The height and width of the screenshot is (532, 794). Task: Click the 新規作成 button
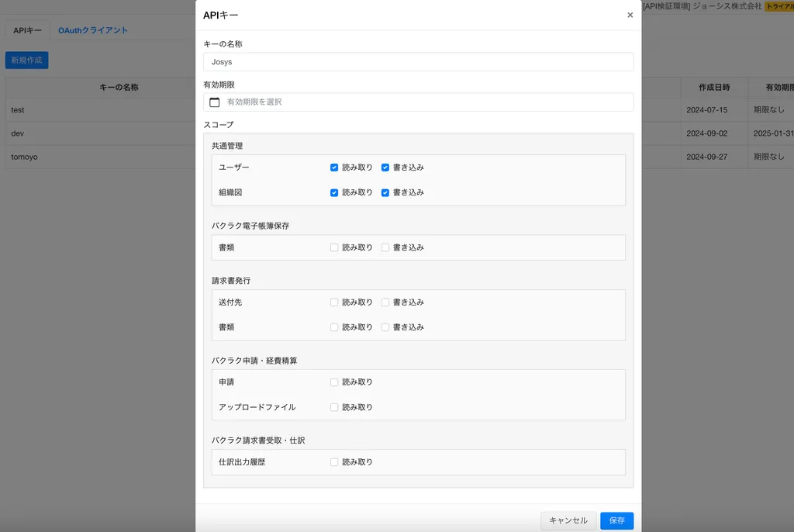pyautogui.click(x=26, y=59)
